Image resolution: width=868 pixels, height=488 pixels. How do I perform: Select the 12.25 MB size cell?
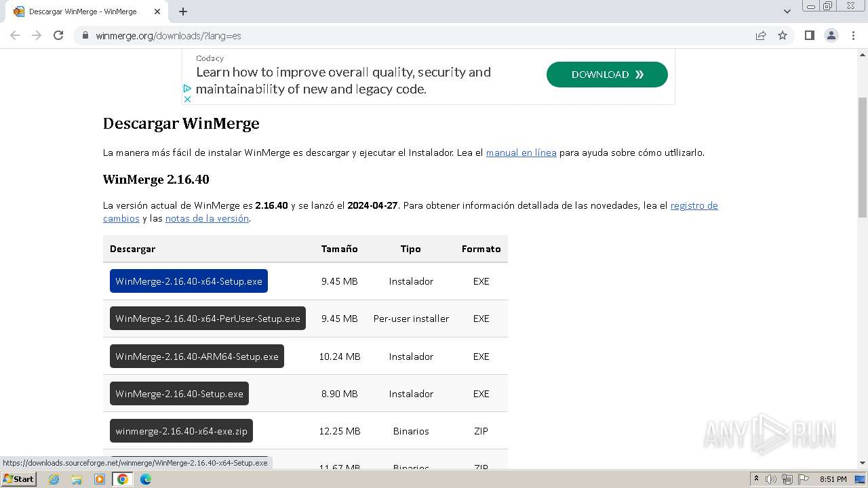pos(340,431)
